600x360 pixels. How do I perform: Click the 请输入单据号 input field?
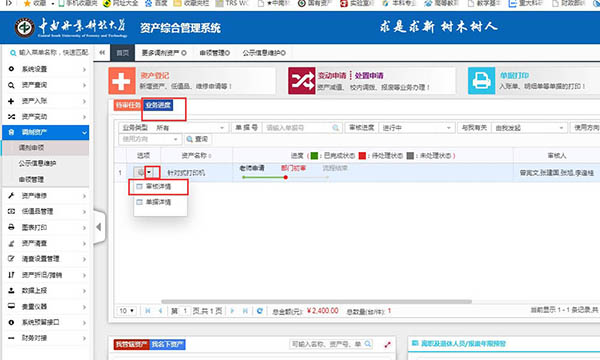(298, 128)
